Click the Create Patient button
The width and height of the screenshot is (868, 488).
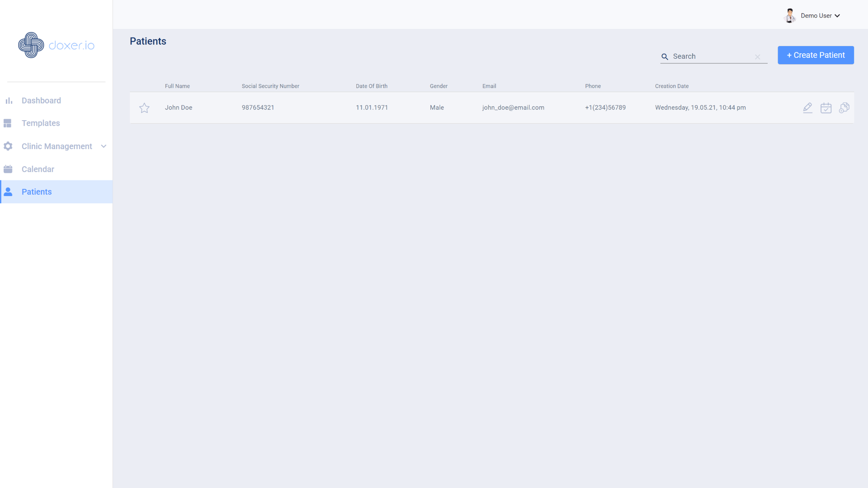coord(816,55)
